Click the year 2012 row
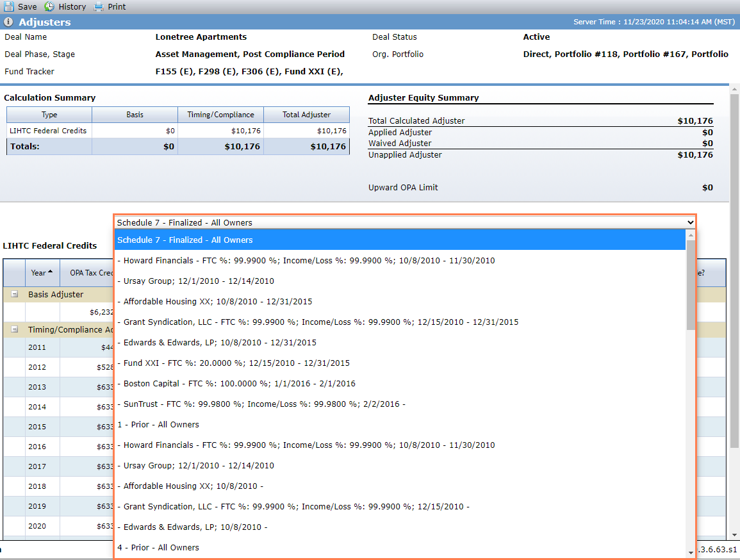The width and height of the screenshot is (740, 560). pyautogui.click(x=58, y=367)
